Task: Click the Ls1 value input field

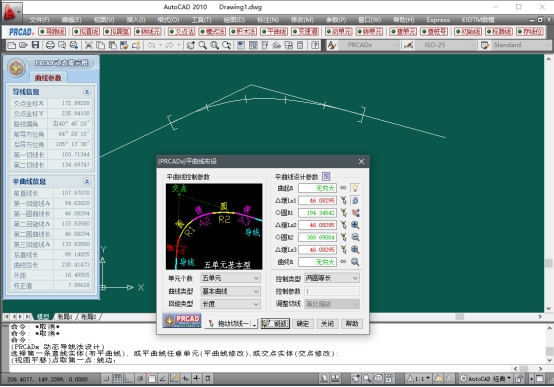Action: pyautogui.click(x=317, y=200)
